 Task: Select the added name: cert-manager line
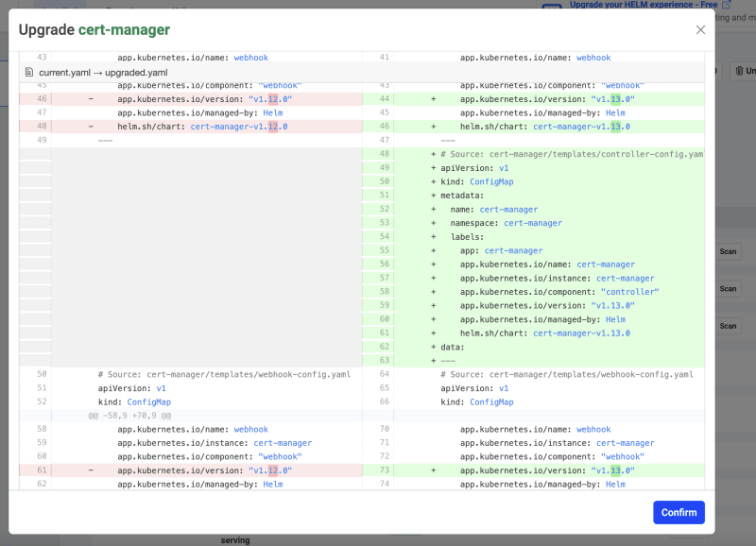533,210
